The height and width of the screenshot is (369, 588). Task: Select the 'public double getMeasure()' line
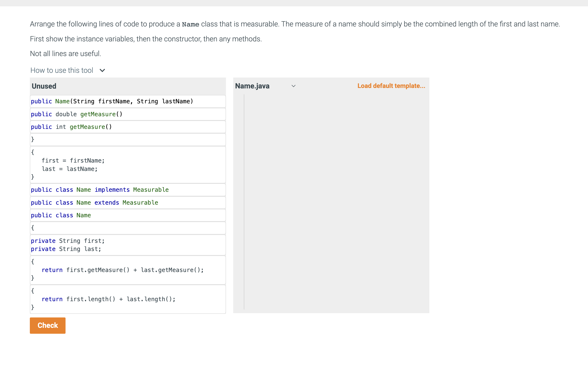(x=76, y=114)
